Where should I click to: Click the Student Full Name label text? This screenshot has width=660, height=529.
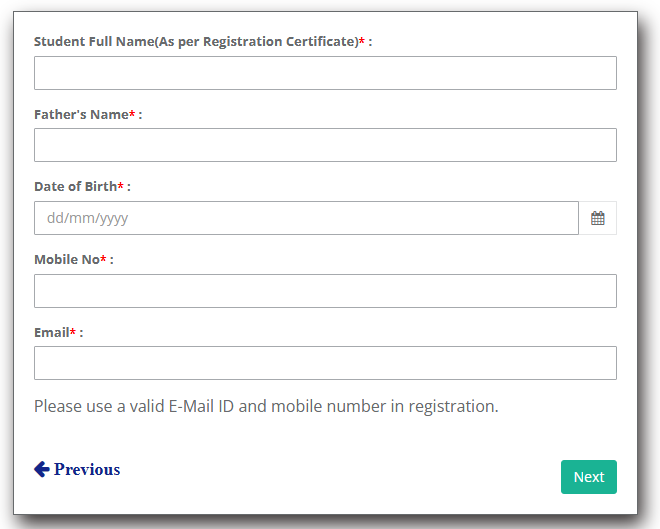pos(195,42)
